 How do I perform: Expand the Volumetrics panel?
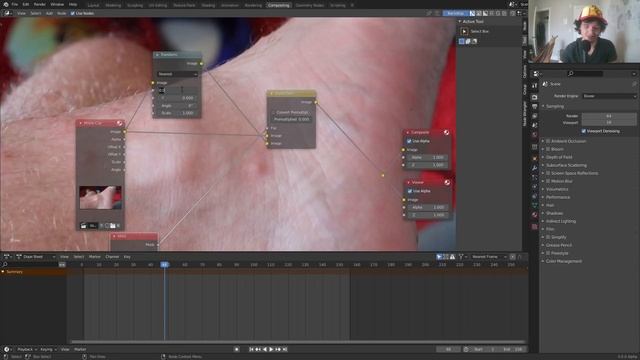(556, 189)
